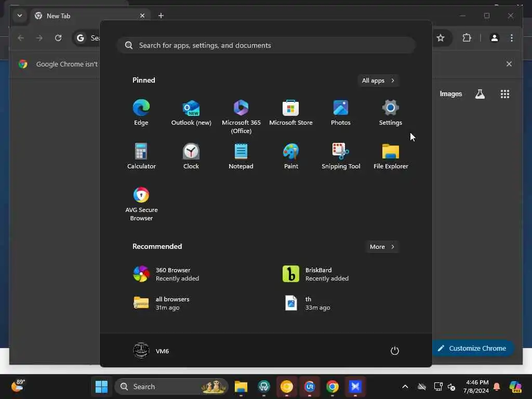Open File Explorer from the taskbar
Screen dimensions: 532x399
[x=241, y=387]
